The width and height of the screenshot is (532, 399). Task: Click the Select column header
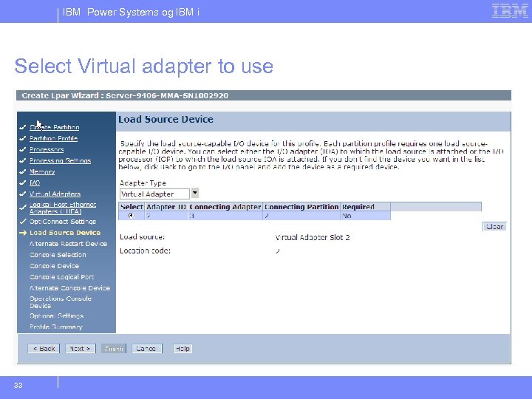(132, 207)
